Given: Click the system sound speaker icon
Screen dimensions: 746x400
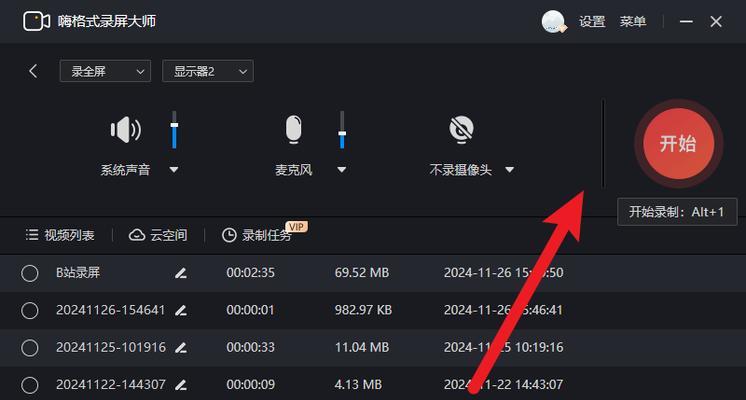Looking at the screenshot, I should click(x=126, y=129).
